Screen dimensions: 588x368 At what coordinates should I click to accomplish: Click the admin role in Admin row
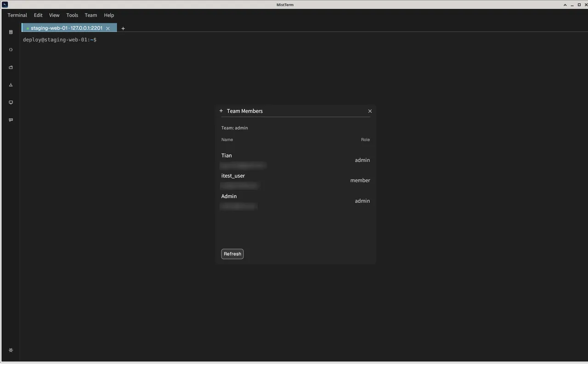[x=362, y=201]
